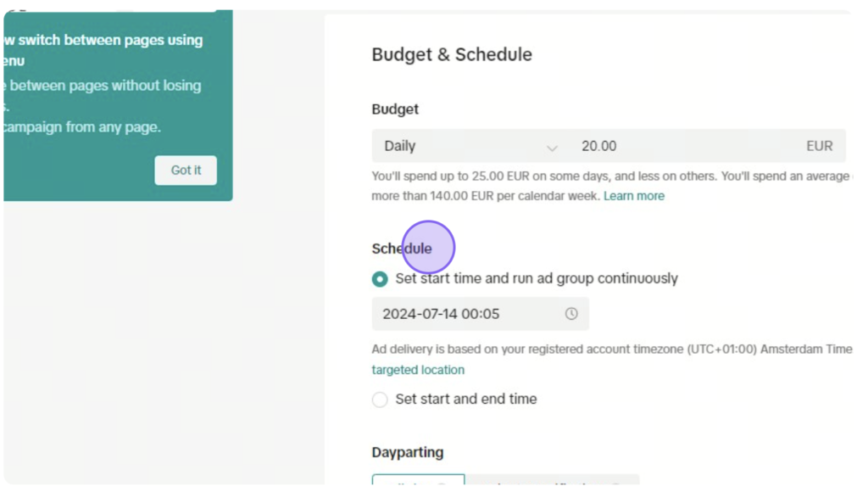This screenshot has width=868, height=492.
Task: Click the Amsterdam Time timezone note
Action: pos(612,349)
